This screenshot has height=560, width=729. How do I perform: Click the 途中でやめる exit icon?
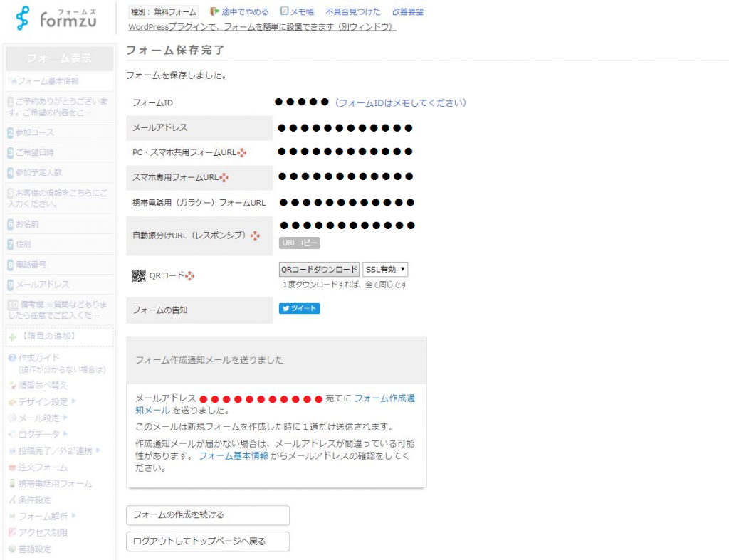point(214,12)
